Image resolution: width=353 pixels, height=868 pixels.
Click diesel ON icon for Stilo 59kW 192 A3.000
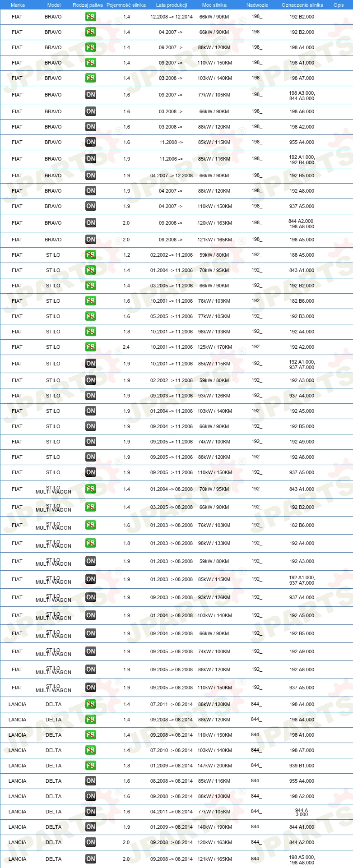tap(91, 380)
